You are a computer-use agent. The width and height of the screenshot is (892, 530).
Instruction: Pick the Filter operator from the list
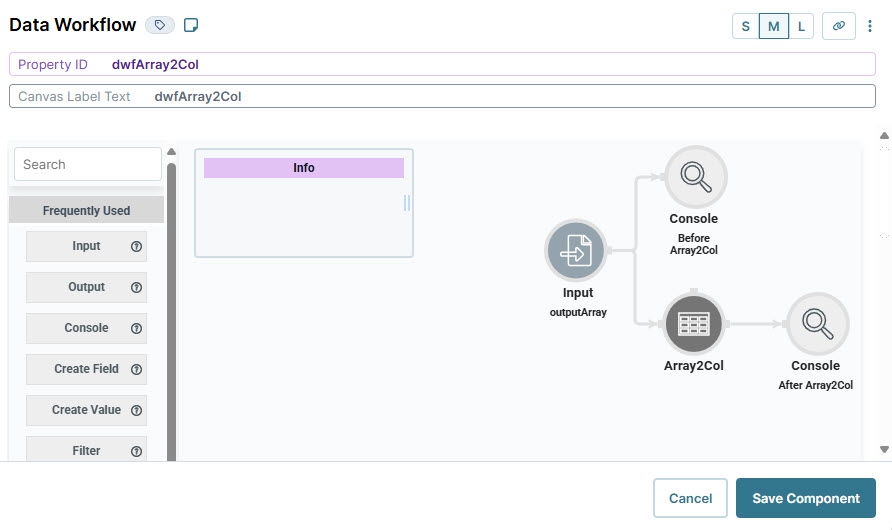click(86, 449)
